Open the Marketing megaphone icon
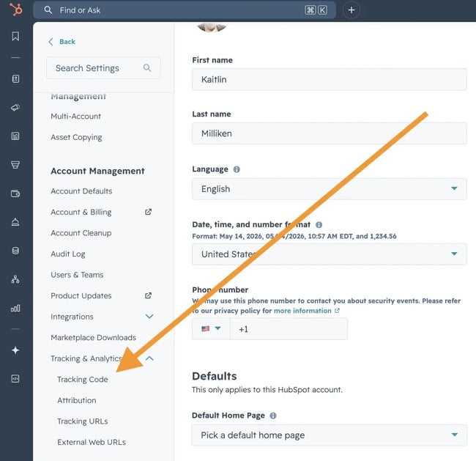 15,108
